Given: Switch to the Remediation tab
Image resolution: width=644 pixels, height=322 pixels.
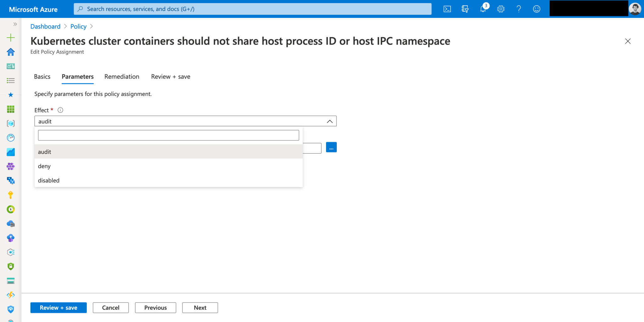Looking at the screenshot, I should [x=122, y=76].
